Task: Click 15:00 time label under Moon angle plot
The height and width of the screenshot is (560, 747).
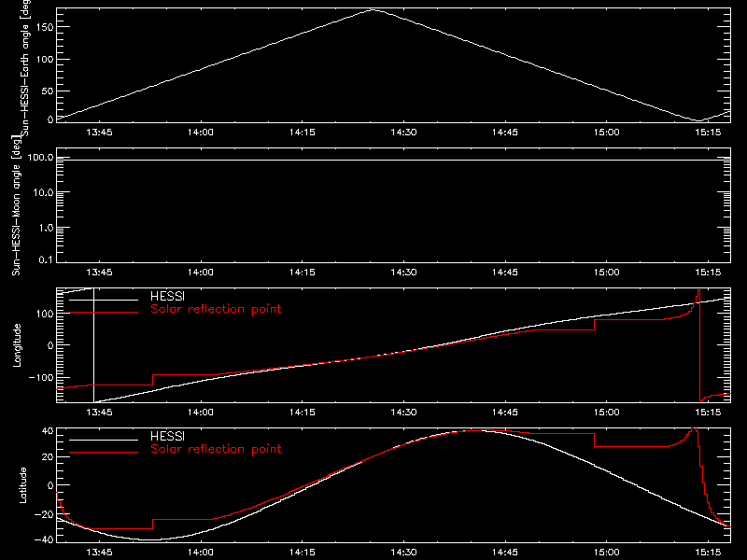Action: click(x=606, y=273)
